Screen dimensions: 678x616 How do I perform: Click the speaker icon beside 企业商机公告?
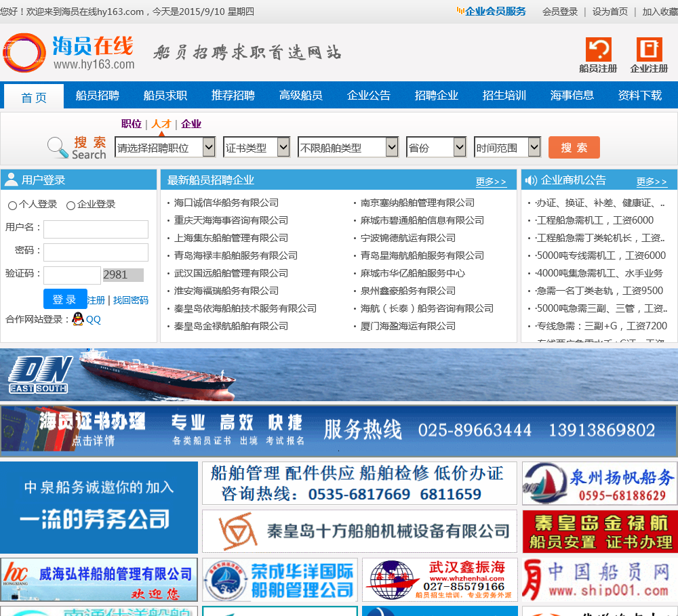(531, 180)
